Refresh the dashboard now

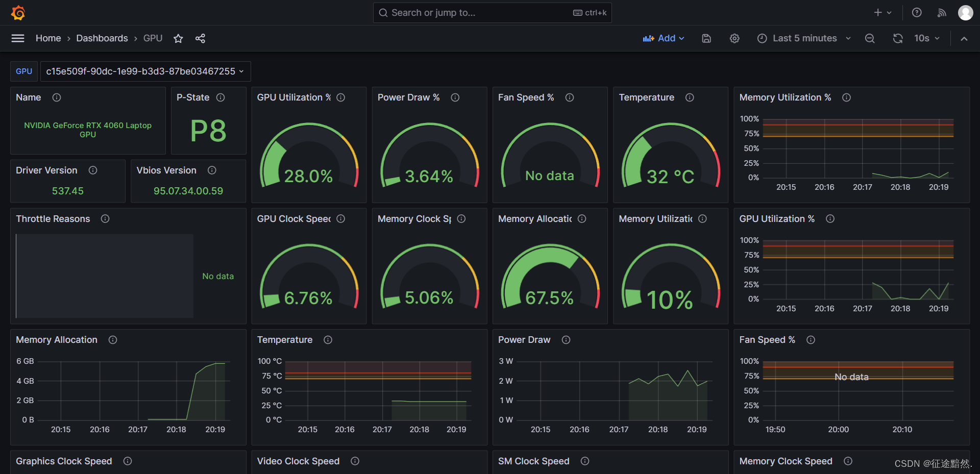click(x=898, y=38)
